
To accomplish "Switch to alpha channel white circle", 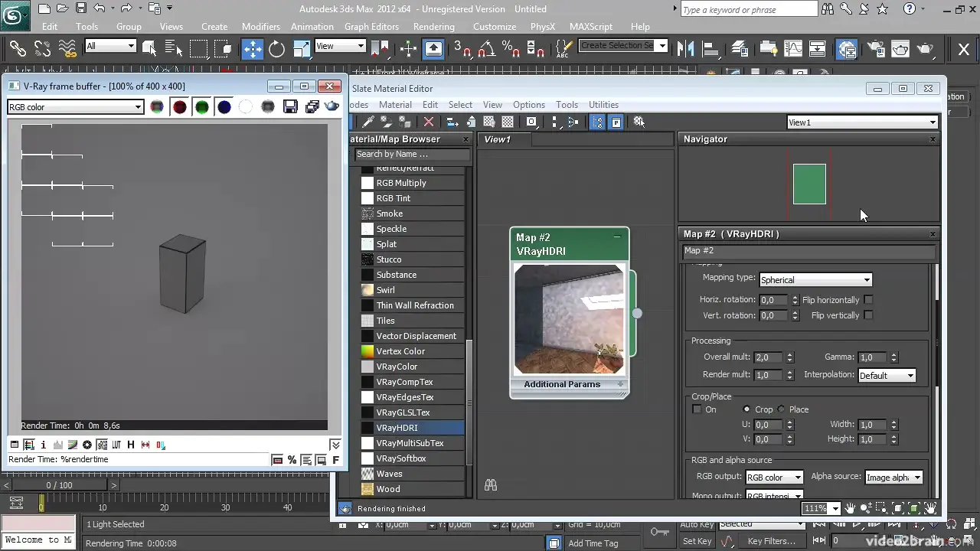I will coord(246,107).
